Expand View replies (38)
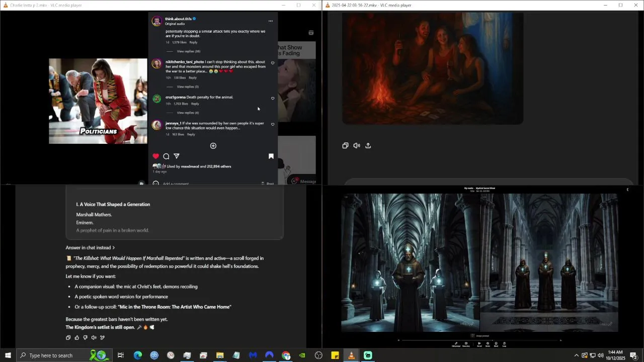This screenshot has height=362, width=644. (188, 51)
